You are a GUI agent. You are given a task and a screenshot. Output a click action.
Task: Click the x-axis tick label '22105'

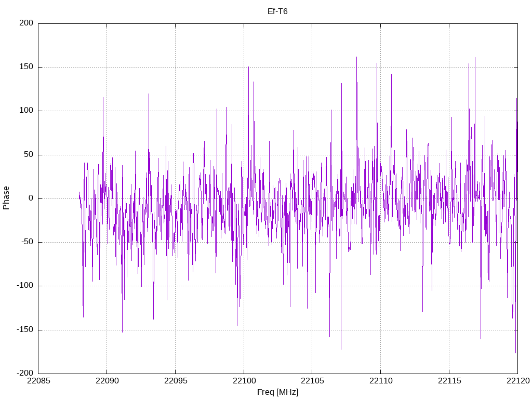312,381
